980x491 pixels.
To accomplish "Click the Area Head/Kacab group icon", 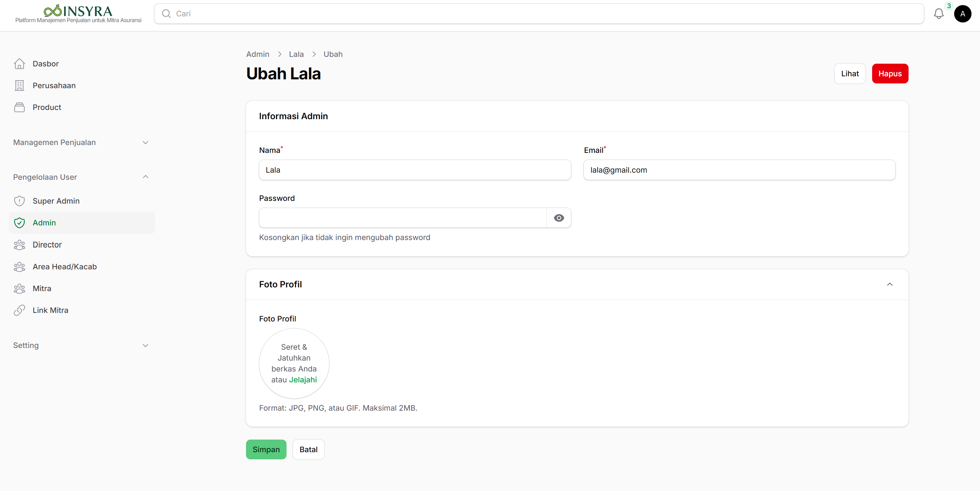I will (19, 267).
